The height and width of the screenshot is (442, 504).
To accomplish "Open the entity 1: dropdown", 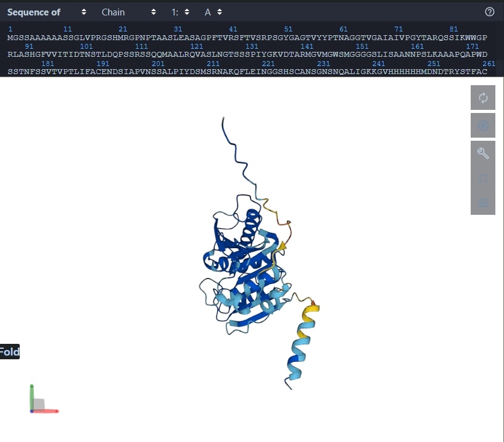I will click(180, 12).
